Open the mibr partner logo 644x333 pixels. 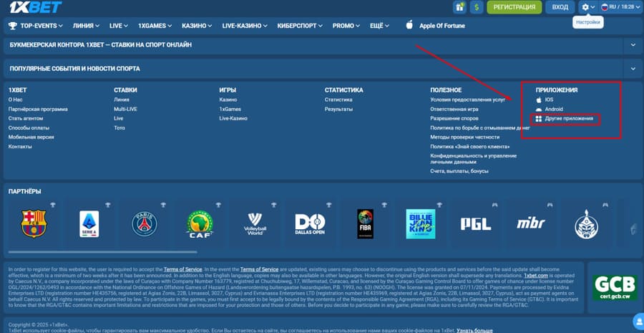pyautogui.click(x=531, y=223)
